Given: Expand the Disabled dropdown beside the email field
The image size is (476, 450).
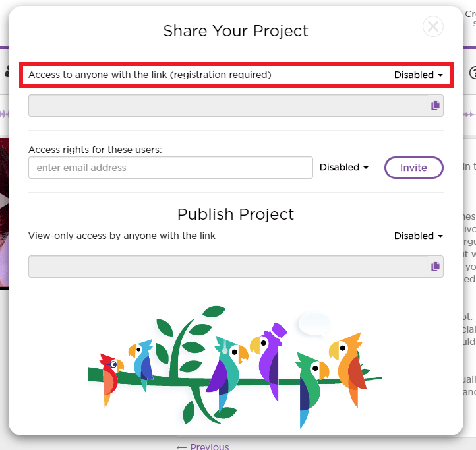Looking at the screenshot, I should pos(343,168).
